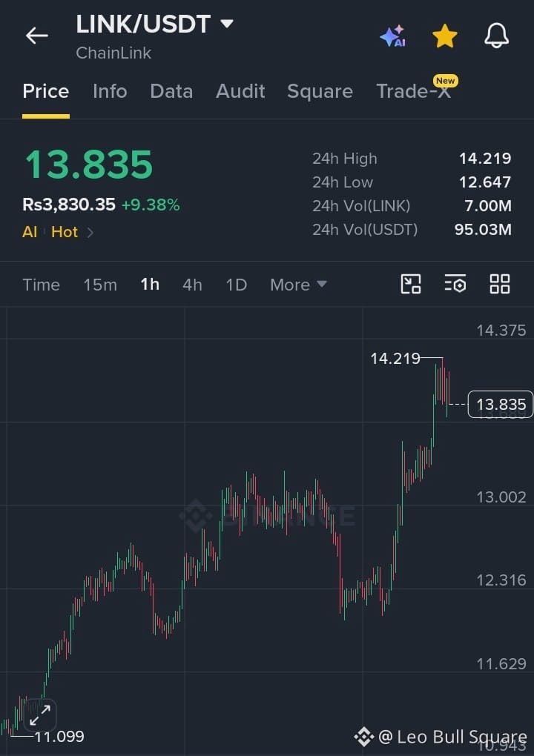
Task: Expand the AI Hot chevron
Action: click(x=90, y=233)
